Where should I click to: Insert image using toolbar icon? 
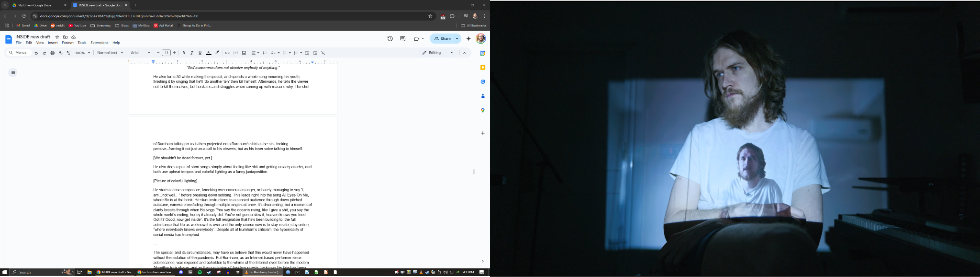tap(244, 53)
